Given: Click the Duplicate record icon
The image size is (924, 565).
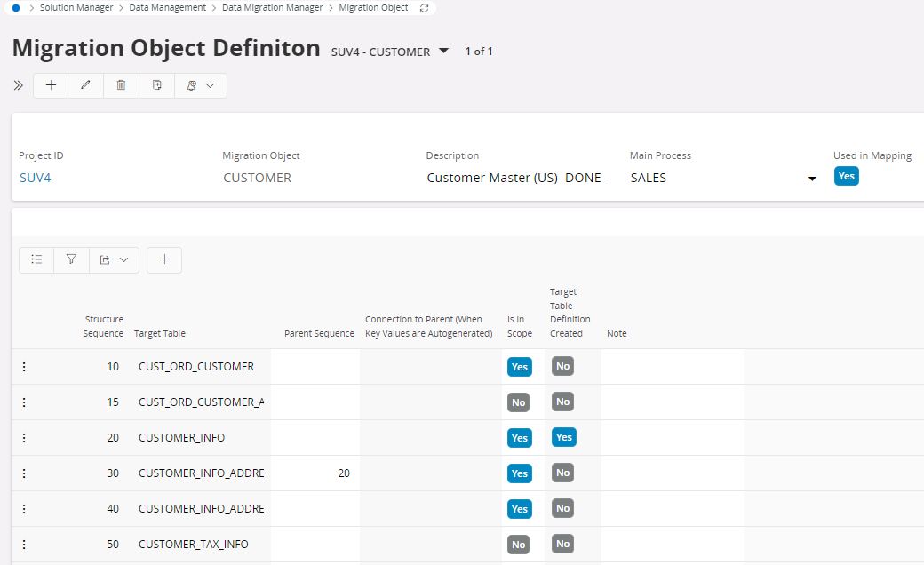Looking at the screenshot, I should pyautogui.click(x=157, y=85).
